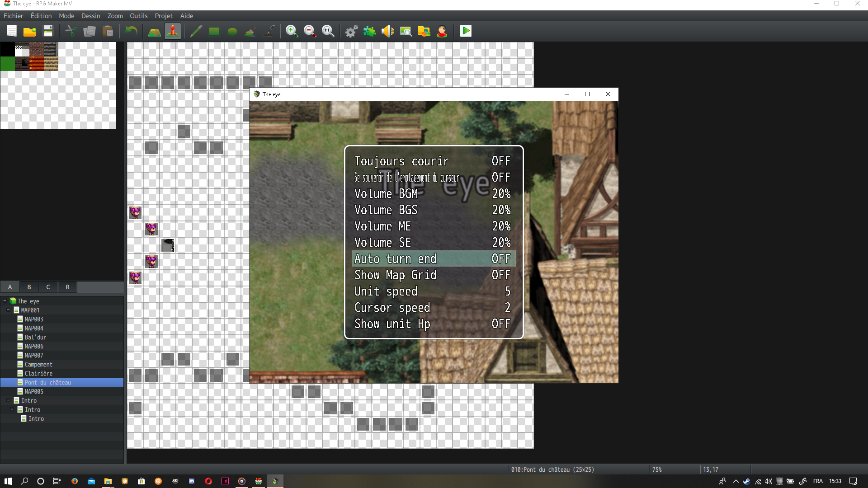Select the Clairière map
Screen dimensions: 868x488
pyautogui.click(x=38, y=373)
